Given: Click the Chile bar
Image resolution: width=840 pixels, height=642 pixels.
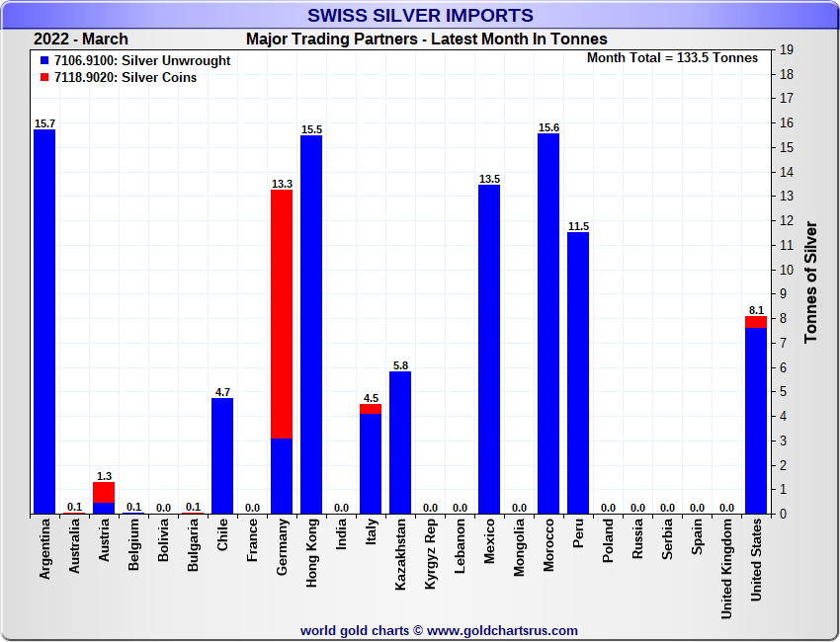Looking at the screenshot, I should pyautogui.click(x=222, y=456).
